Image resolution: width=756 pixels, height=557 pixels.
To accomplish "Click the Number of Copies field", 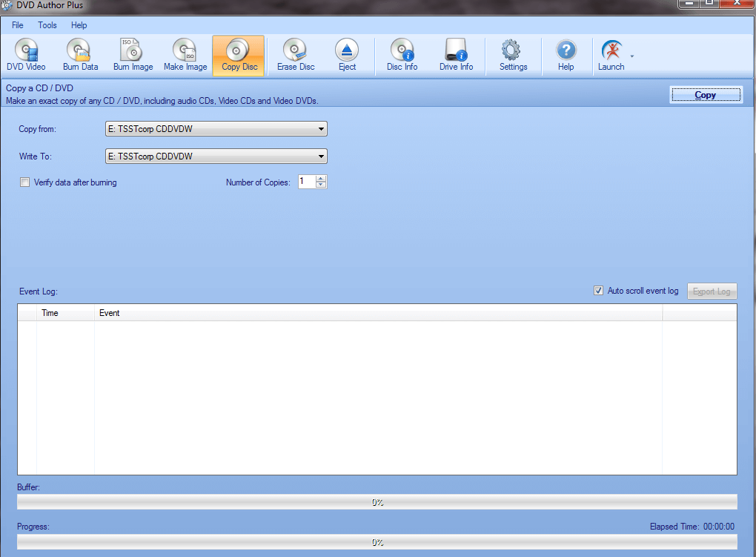I will (307, 182).
